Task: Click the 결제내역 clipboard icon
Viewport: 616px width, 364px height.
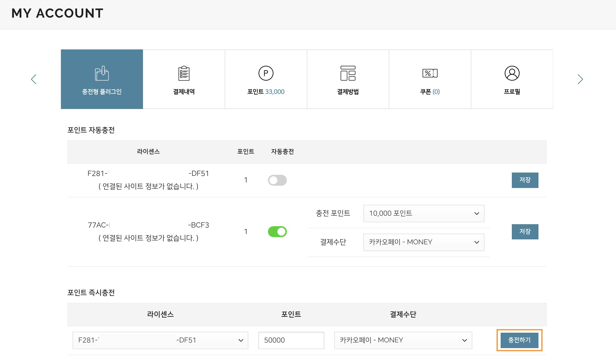Action: (x=184, y=73)
